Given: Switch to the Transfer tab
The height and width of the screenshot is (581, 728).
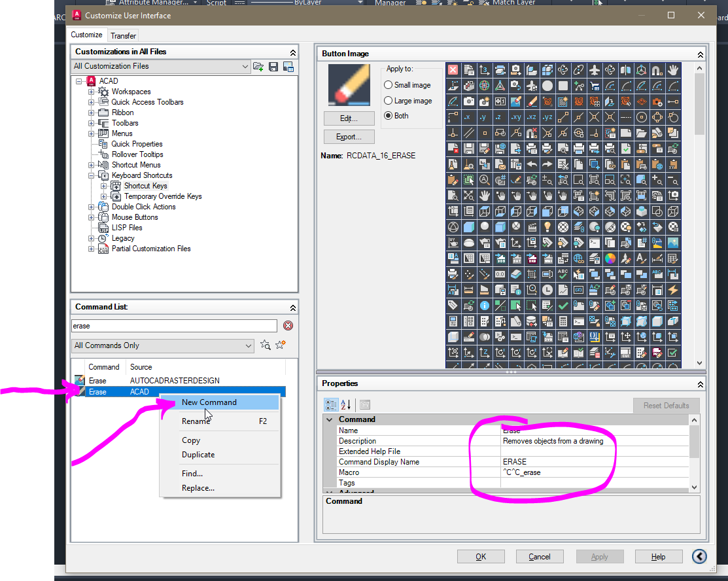Looking at the screenshot, I should click(123, 36).
